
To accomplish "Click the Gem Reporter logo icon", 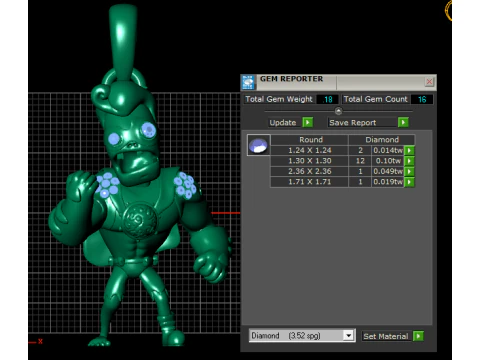I will [x=248, y=82].
